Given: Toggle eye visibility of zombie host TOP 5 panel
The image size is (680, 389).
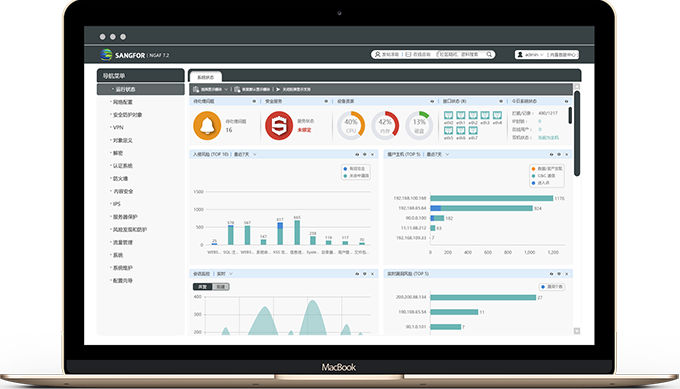Looking at the screenshot, I should (551, 154).
